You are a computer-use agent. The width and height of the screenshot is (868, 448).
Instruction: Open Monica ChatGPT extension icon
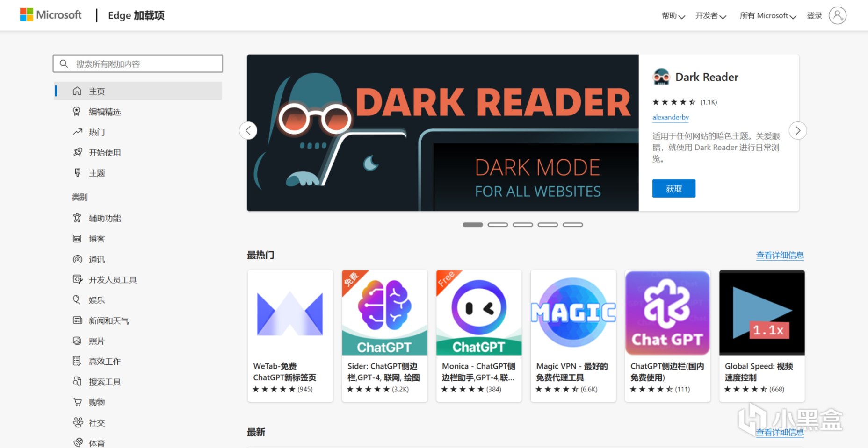tap(479, 313)
